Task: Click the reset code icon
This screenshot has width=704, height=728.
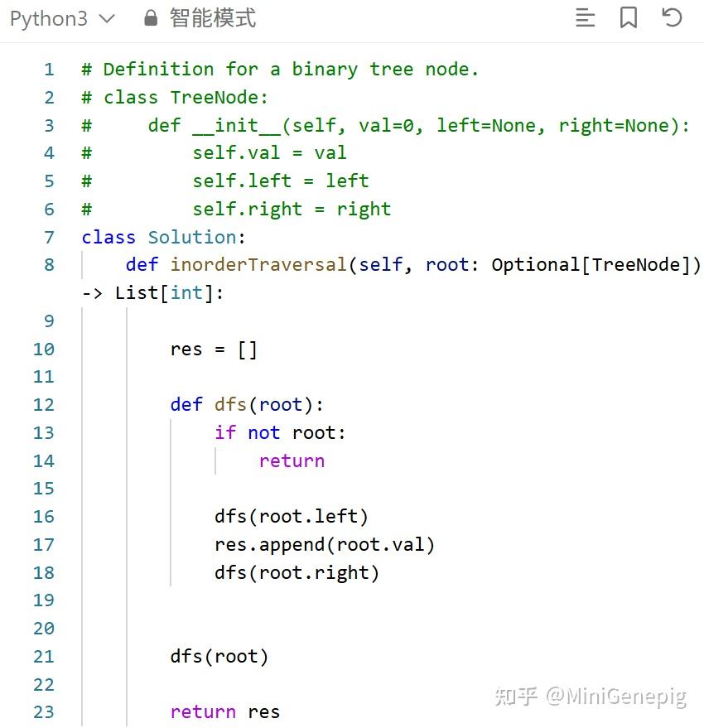Action: point(673,18)
